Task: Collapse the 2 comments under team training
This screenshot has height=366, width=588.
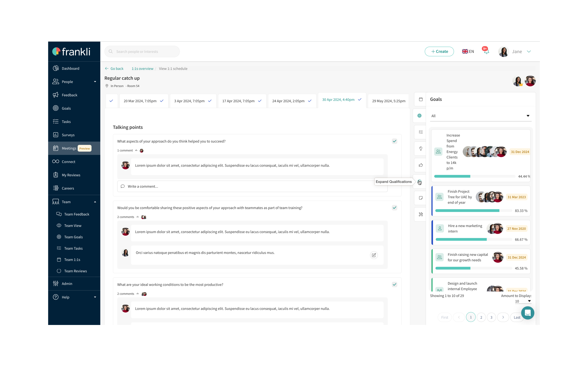Action: (138, 217)
